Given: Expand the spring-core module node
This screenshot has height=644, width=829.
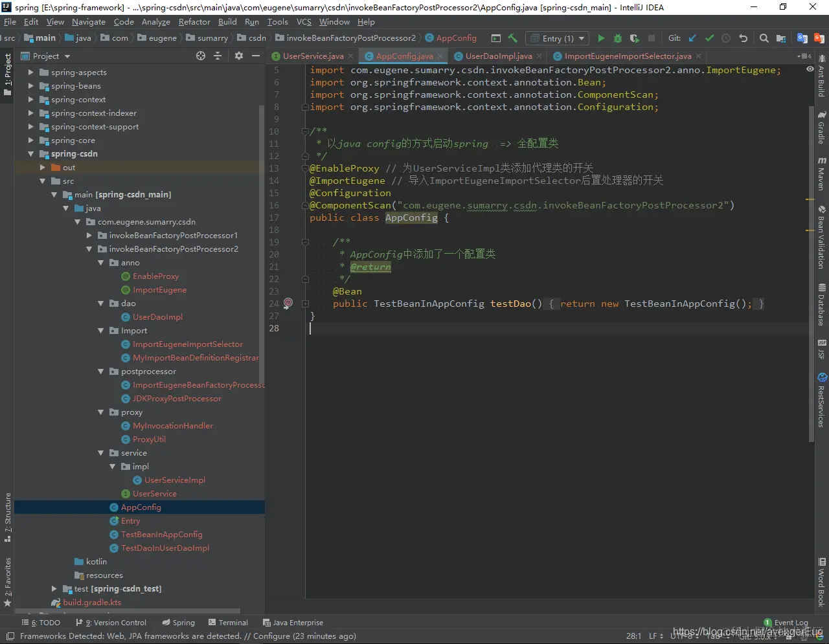Looking at the screenshot, I should point(30,140).
